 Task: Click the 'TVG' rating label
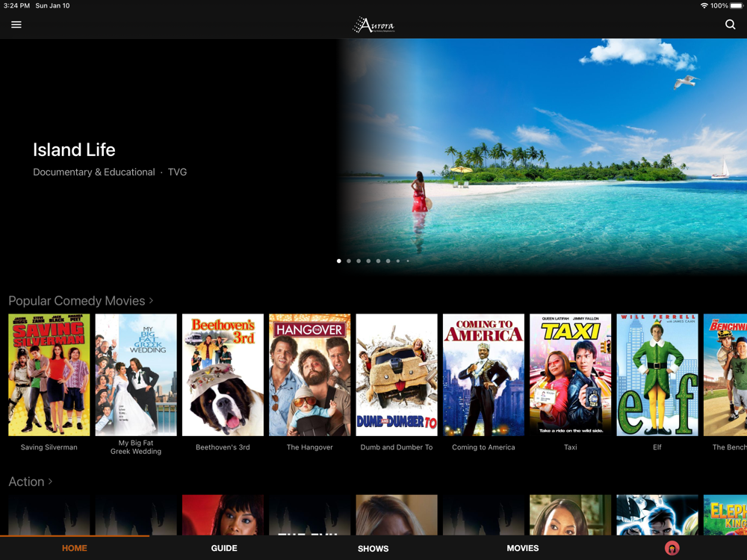point(177,172)
